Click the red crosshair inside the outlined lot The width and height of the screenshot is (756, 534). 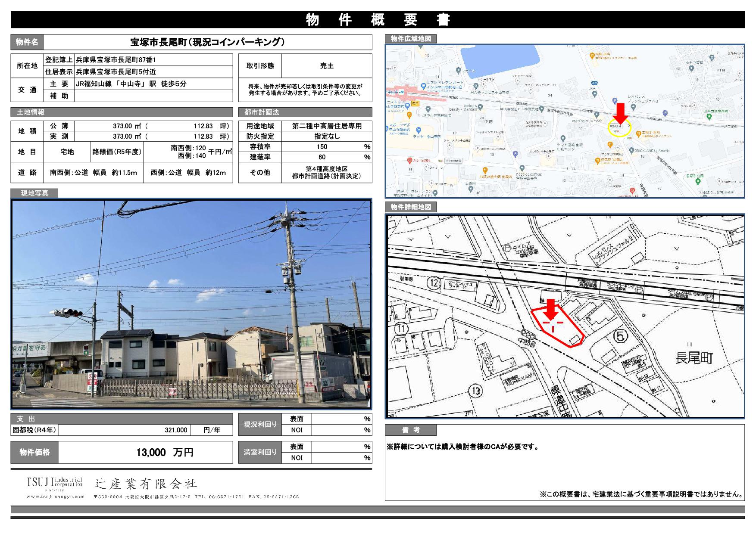coord(553,323)
